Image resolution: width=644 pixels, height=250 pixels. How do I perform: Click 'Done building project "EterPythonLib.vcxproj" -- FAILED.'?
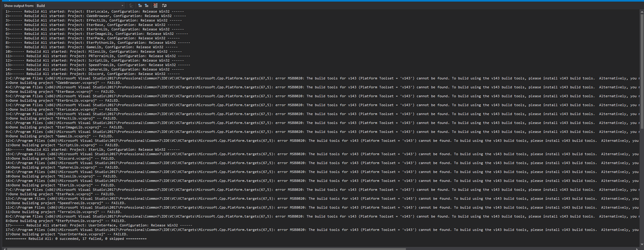coord(66,221)
